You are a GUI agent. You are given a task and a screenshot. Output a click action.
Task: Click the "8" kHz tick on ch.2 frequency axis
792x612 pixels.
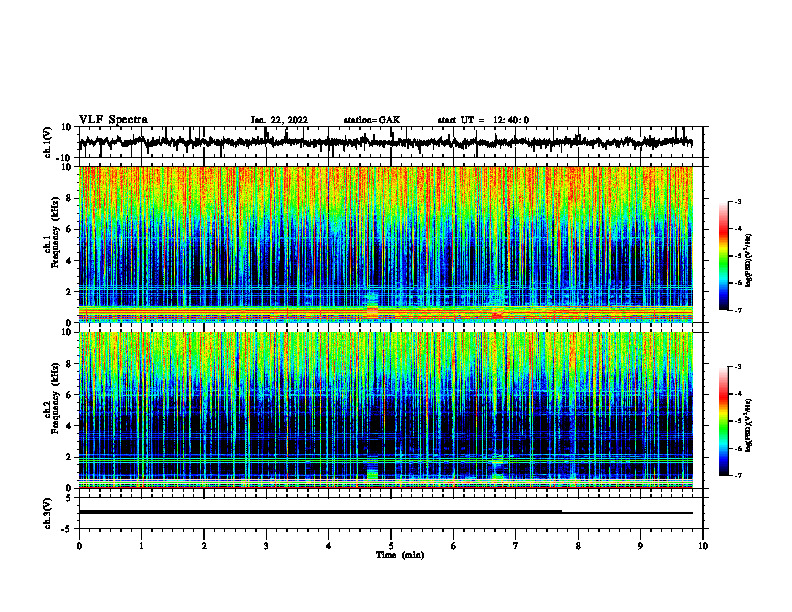69,364
